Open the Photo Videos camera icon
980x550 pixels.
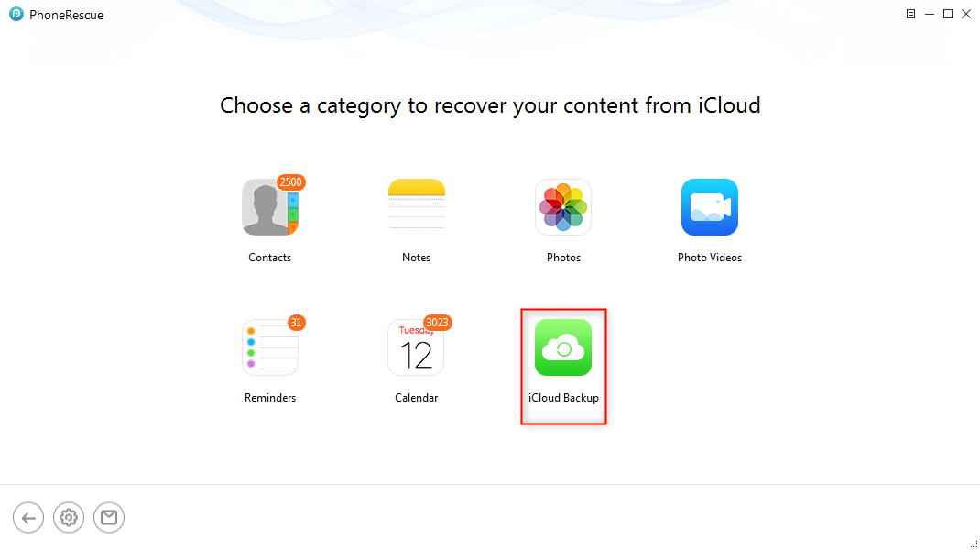pyautogui.click(x=710, y=207)
